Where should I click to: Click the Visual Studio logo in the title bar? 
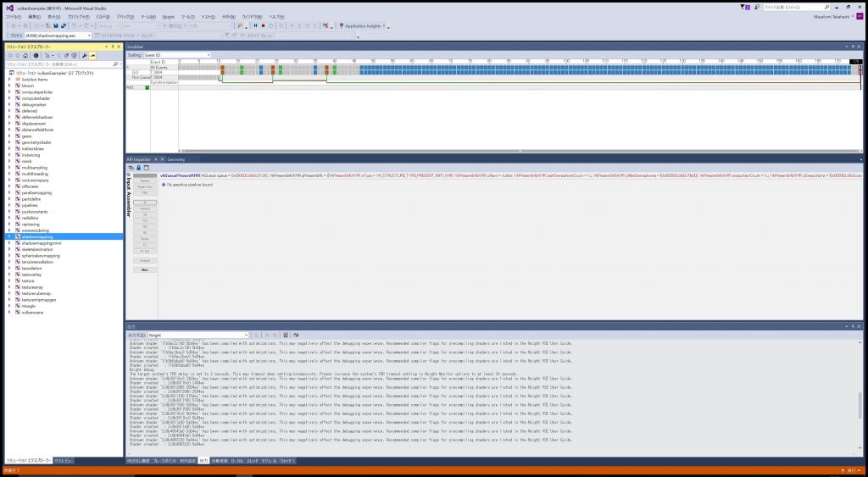9,8
